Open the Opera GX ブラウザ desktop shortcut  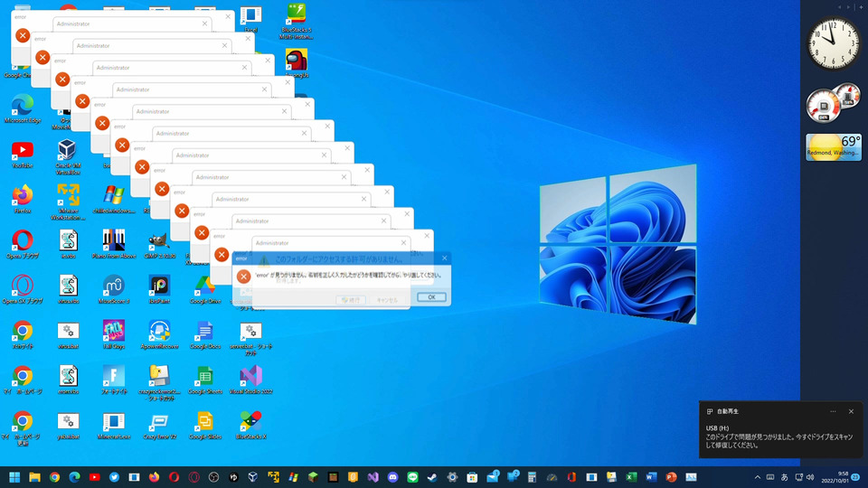[23, 290]
